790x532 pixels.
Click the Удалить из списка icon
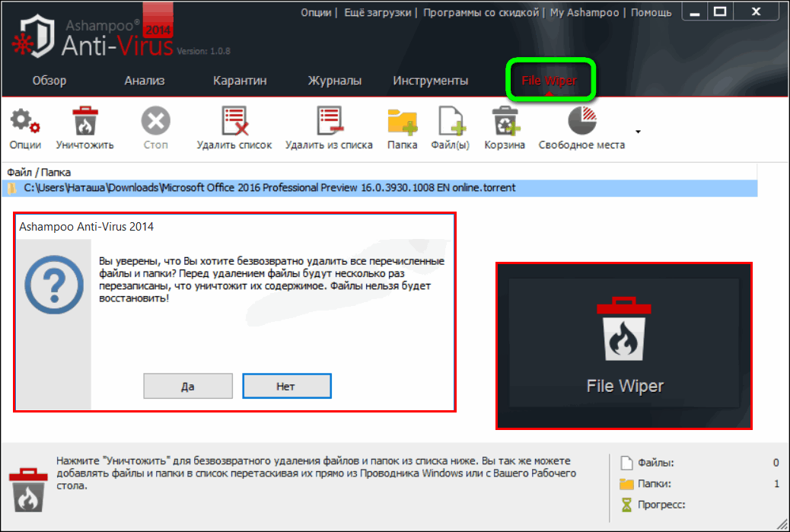click(x=330, y=121)
